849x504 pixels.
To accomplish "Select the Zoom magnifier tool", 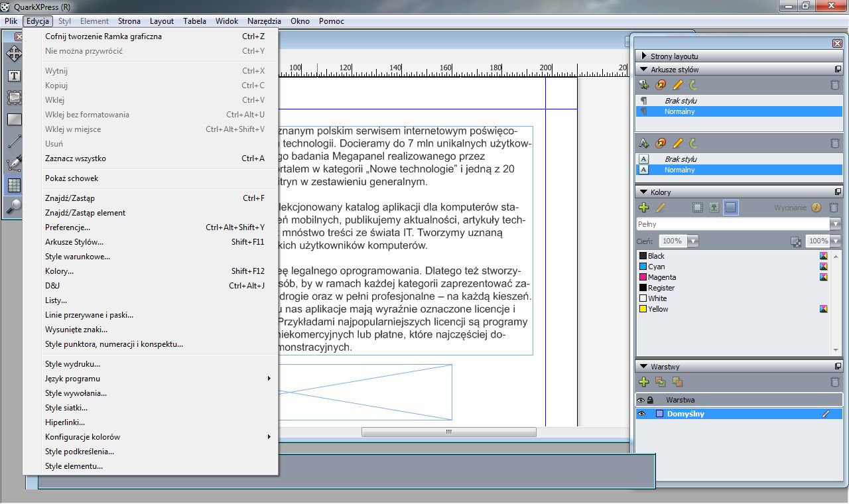I will (14, 207).
